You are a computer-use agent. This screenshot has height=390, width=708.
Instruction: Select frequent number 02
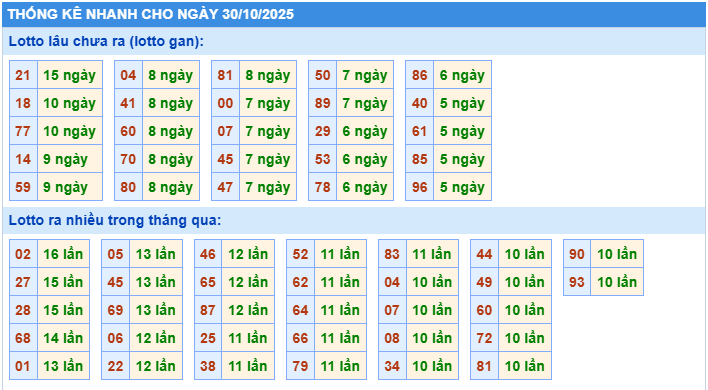tap(23, 254)
